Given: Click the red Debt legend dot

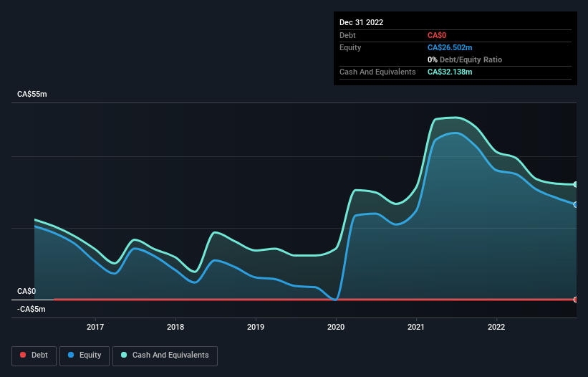Looking at the screenshot, I should (23, 355).
